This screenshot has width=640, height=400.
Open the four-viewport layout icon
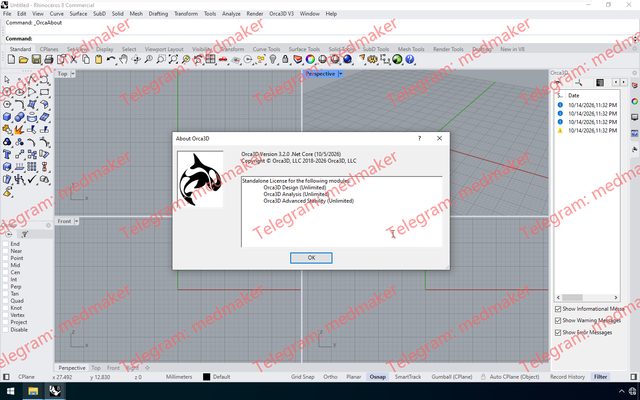[x=211, y=60]
